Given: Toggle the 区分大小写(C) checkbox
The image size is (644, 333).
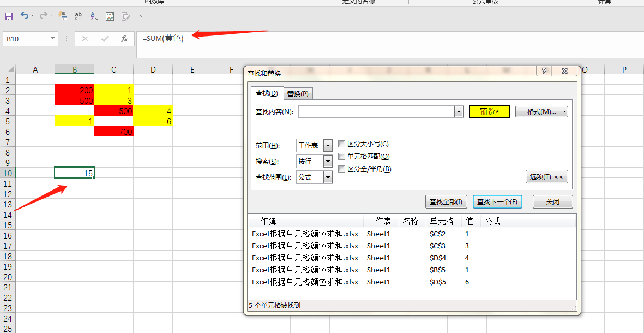Looking at the screenshot, I should (341, 144).
